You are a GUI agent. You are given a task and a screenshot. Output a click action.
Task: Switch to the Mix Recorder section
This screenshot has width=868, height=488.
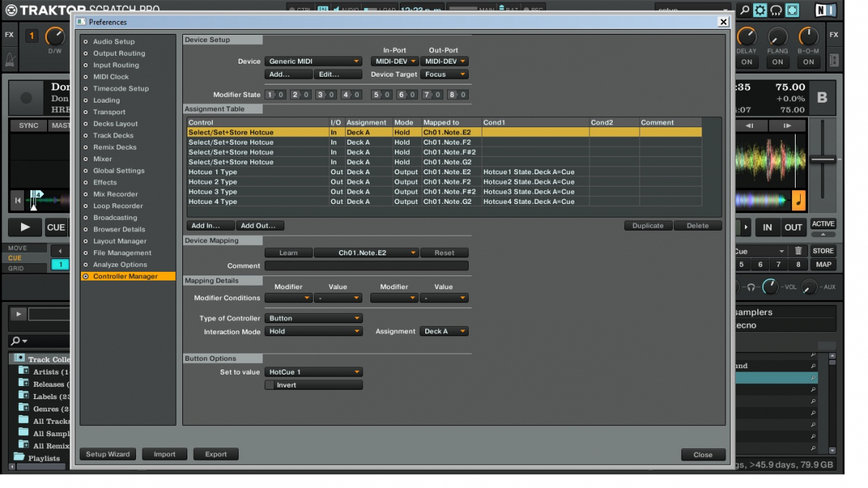coord(115,194)
